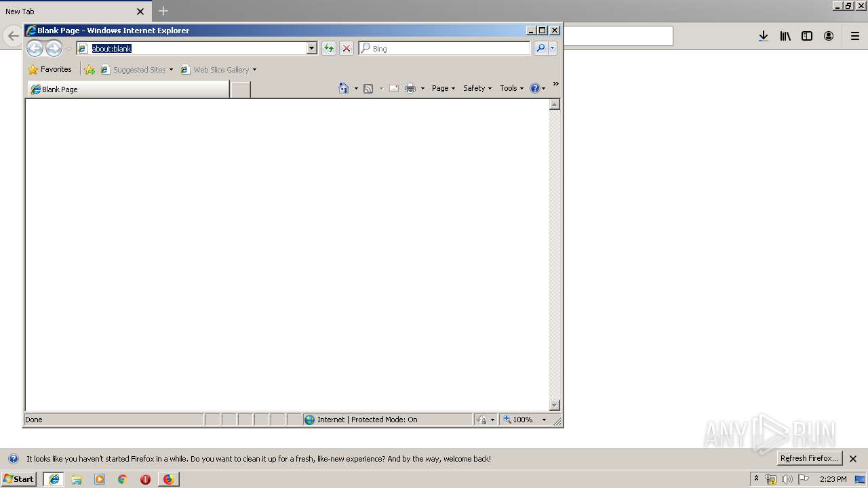
Task: Click the Help question mark icon
Action: point(535,88)
